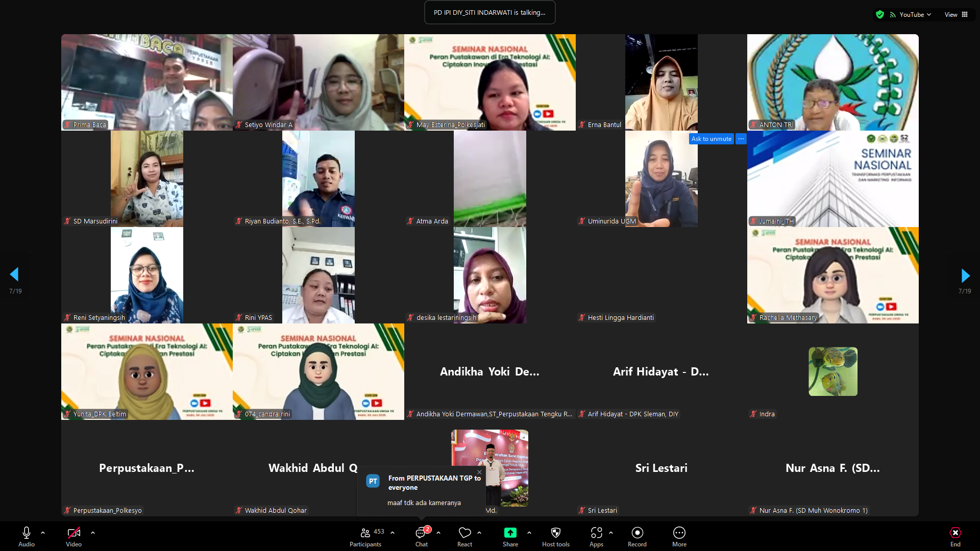980x551 pixels.
Task: Expand the Apps options caret
Action: click(x=611, y=533)
